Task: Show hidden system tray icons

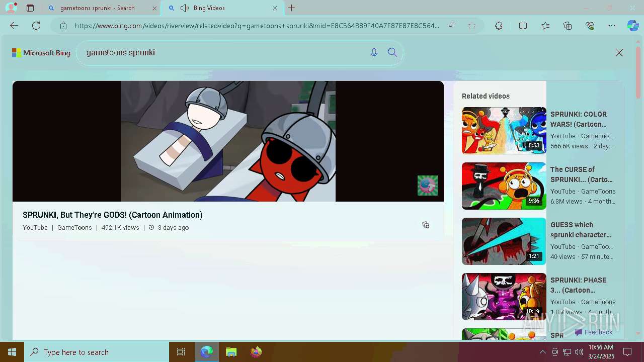Action: point(542,352)
